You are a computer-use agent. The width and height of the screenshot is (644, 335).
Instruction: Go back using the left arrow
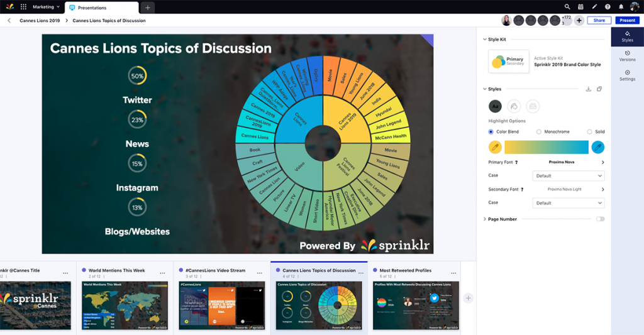tap(9, 21)
